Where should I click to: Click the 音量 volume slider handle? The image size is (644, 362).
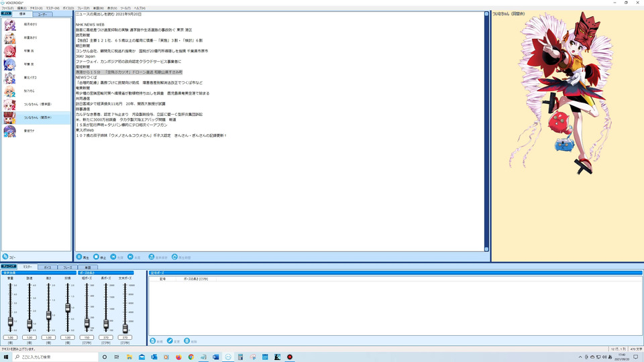[x=10, y=321]
